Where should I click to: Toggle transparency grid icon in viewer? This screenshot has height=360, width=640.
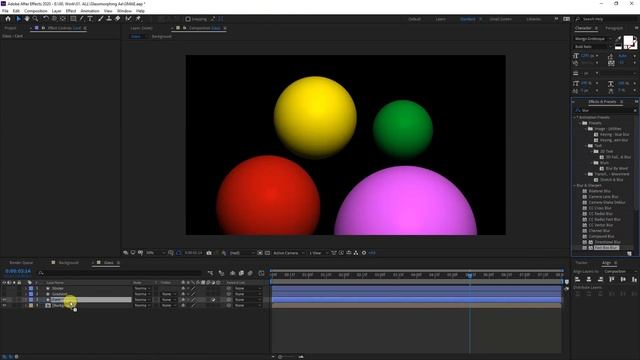click(267, 253)
